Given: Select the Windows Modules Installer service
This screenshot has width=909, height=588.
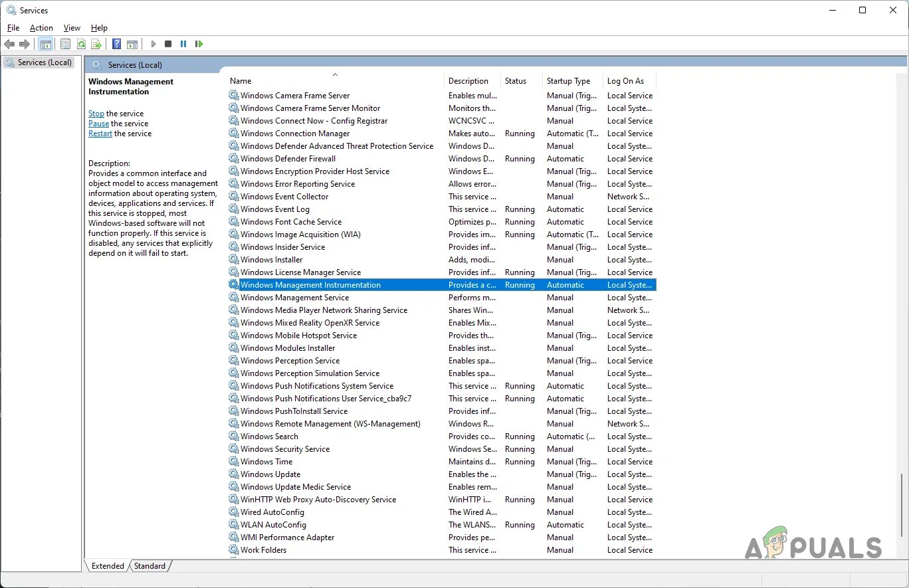Looking at the screenshot, I should click(x=442, y=348).
